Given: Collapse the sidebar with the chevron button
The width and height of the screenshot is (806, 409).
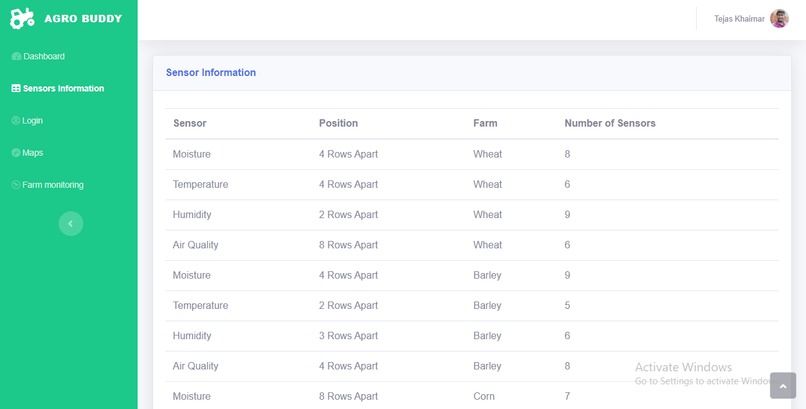Looking at the screenshot, I should click(71, 224).
